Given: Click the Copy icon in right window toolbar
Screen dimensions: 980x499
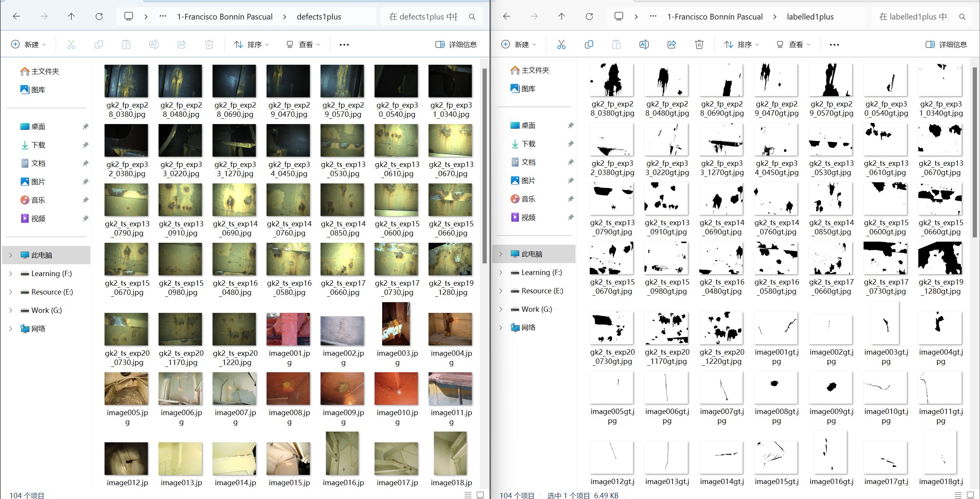Looking at the screenshot, I should (x=589, y=44).
